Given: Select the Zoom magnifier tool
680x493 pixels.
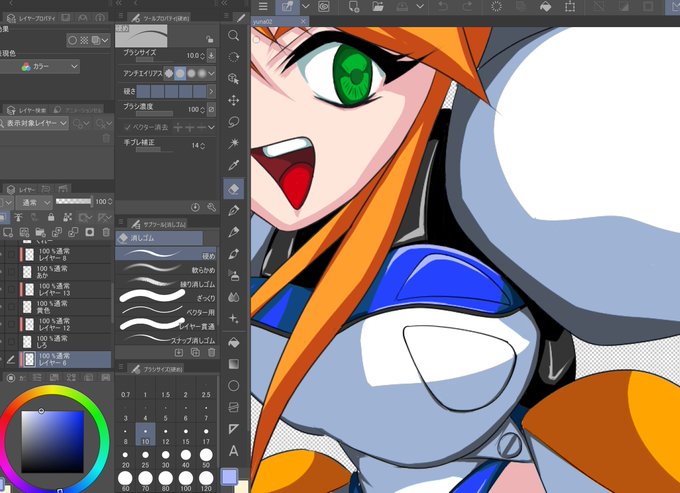Looking at the screenshot, I should pos(233,36).
